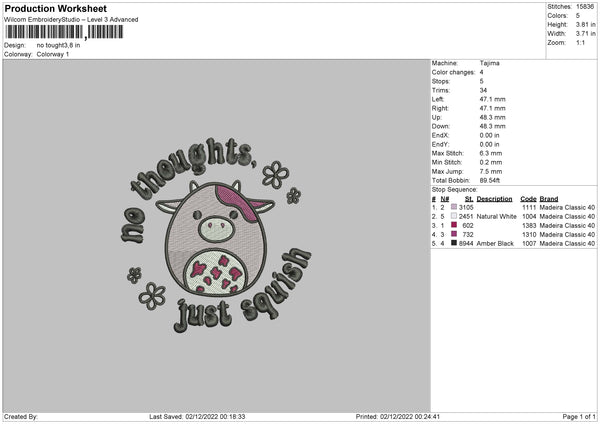Image resolution: width=600 pixels, height=424 pixels.
Task: Click the magenta 732 color swatch
Action: tap(454, 234)
